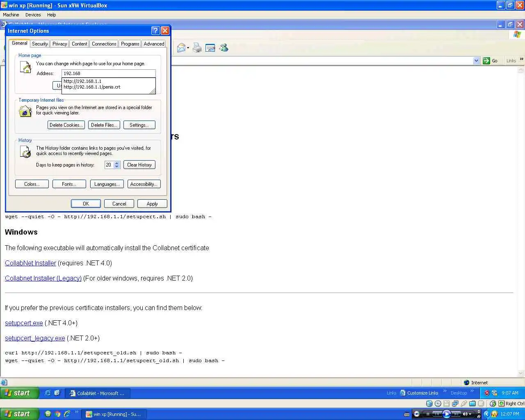Screen dimensions: 525x420
Task: Click host green quick launch icon beside Chrome
Action: coord(48,414)
